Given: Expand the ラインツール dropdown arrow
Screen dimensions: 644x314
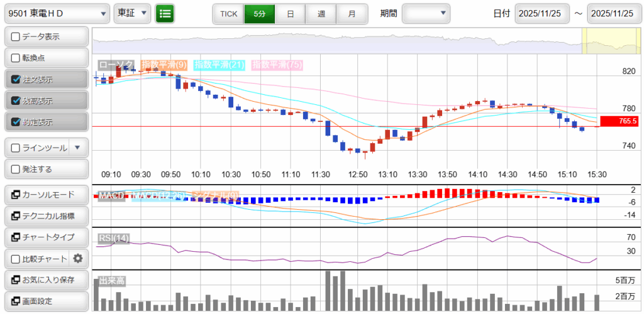Looking at the screenshot, I should pos(77,148).
